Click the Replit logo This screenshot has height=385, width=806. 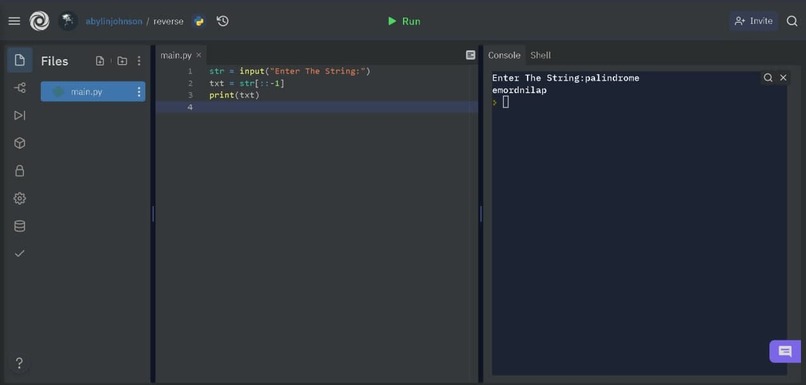39,21
